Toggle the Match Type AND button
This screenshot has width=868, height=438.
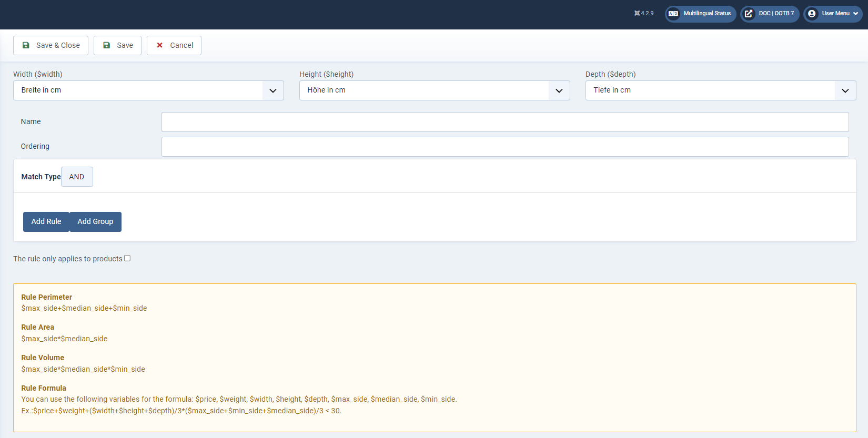tap(77, 177)
